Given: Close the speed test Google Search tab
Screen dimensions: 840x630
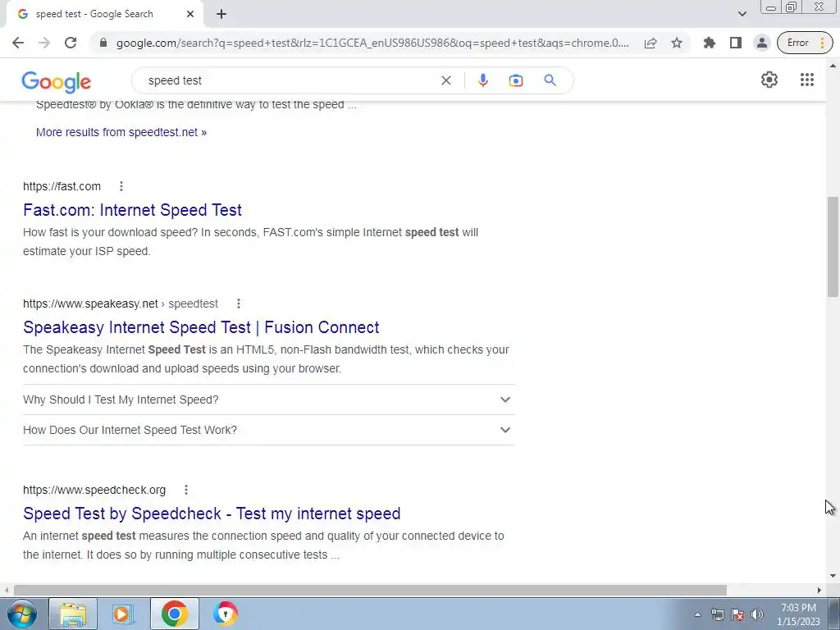Looking at the screenshot, I should (190, 14).
